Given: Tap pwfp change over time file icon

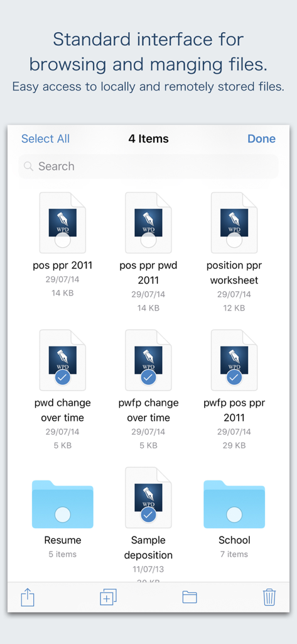Looking at the screenshot, I should [x=148, y=360].
